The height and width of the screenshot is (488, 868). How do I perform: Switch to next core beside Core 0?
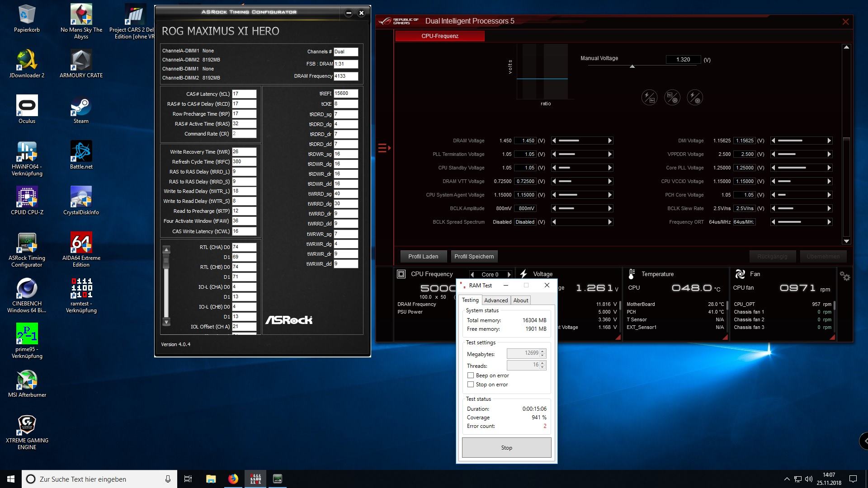click(509, 274)
